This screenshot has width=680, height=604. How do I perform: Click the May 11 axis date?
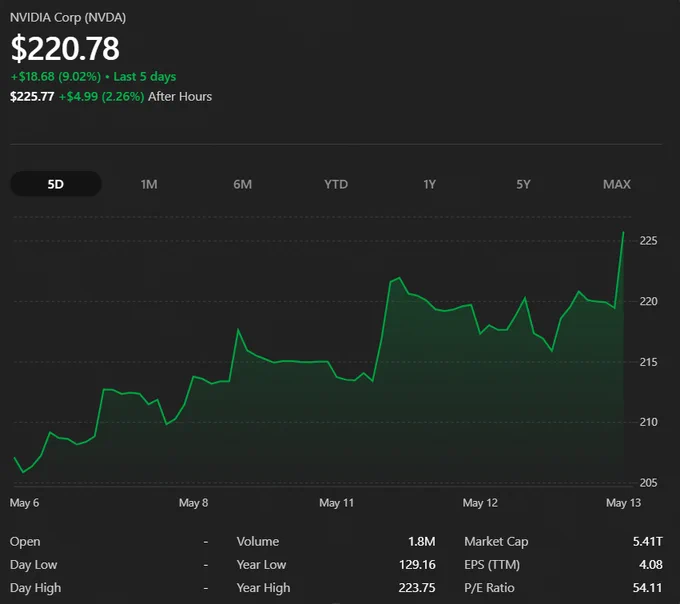337,503
